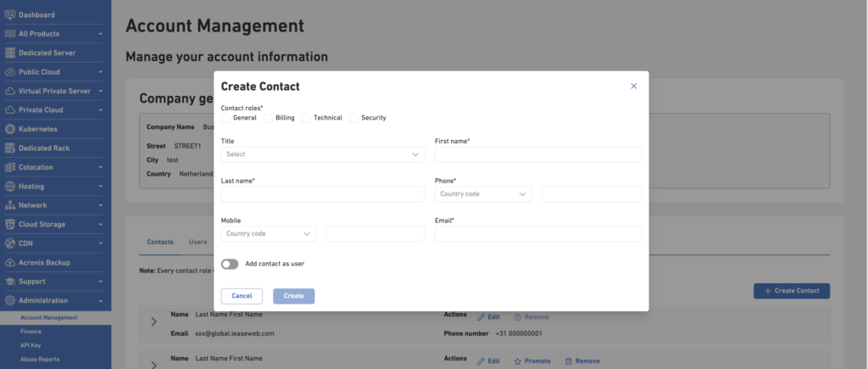Click the Support graduation cap icon
Image resolution: width=868 pixels, height=369 pixels.
coord(9,282)
